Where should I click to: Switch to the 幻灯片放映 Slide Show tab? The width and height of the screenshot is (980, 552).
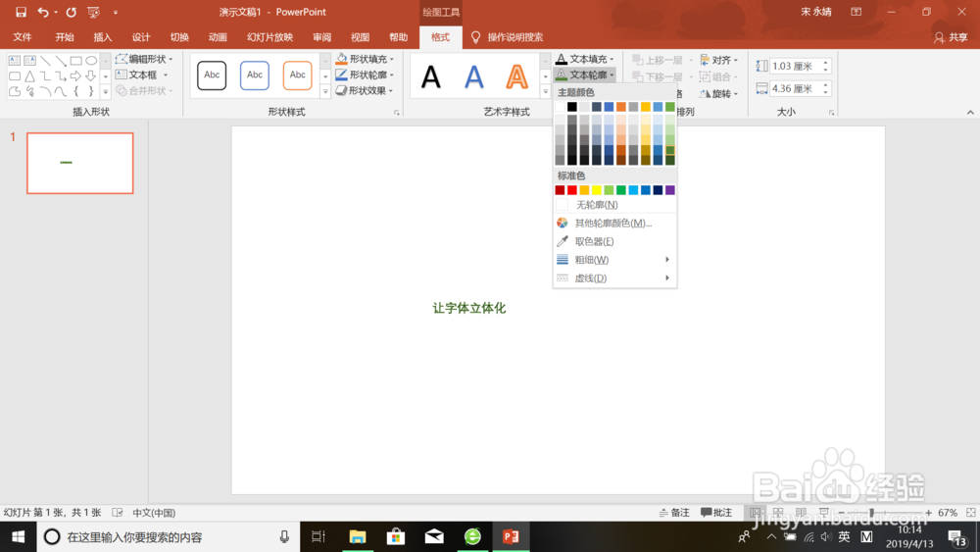point(270,37)
